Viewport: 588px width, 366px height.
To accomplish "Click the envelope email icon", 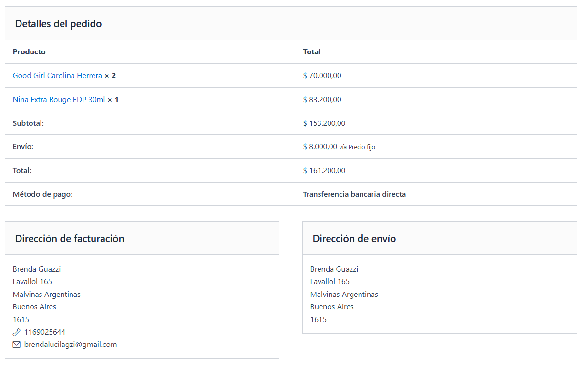I will pyautogui.click(x=17, y=345).
